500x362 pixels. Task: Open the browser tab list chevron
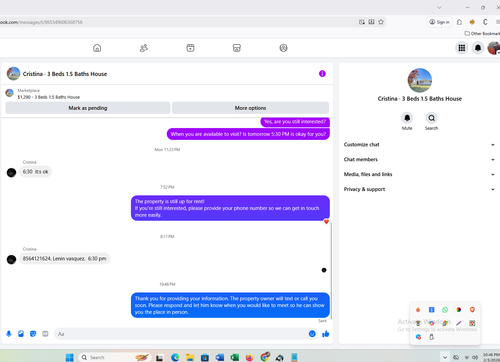click(439, 7)
